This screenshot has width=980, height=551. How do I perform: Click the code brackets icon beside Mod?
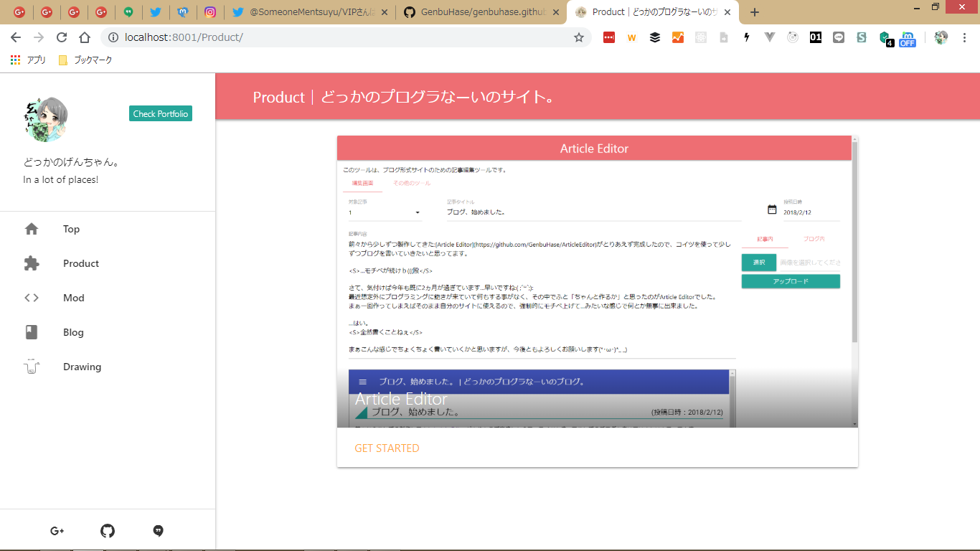(32, 298)
